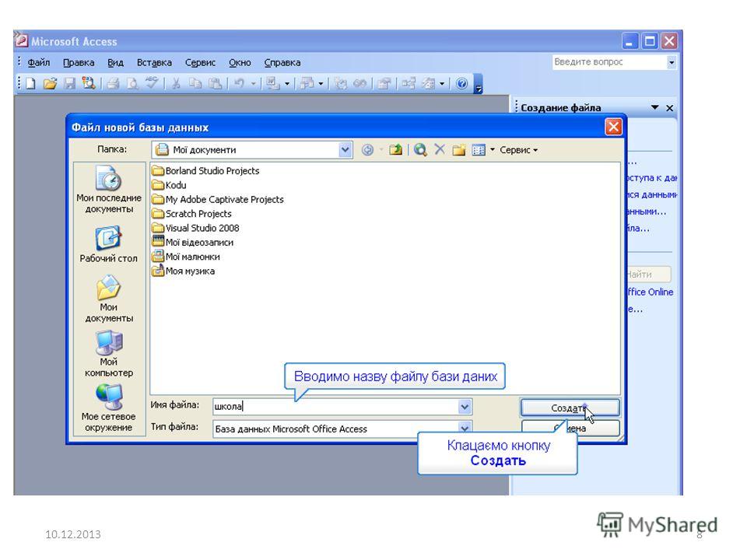
Task: Select the Visual Studio 2008 folder
Action: [196, 228]
